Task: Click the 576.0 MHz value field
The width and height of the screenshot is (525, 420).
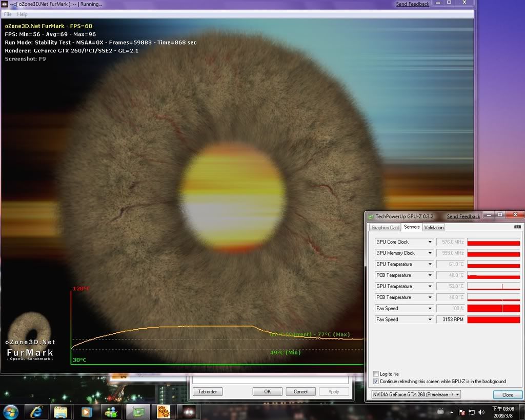Action: click(451, 242)
